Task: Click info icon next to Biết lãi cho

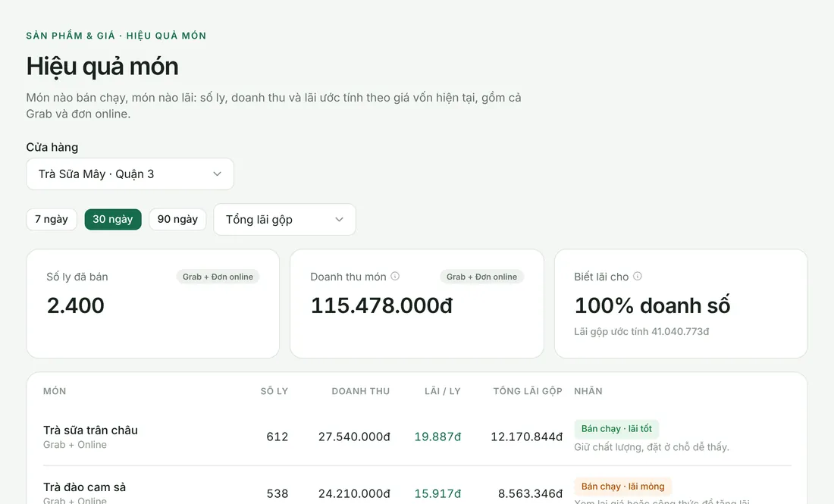Action: coord(637,277)
